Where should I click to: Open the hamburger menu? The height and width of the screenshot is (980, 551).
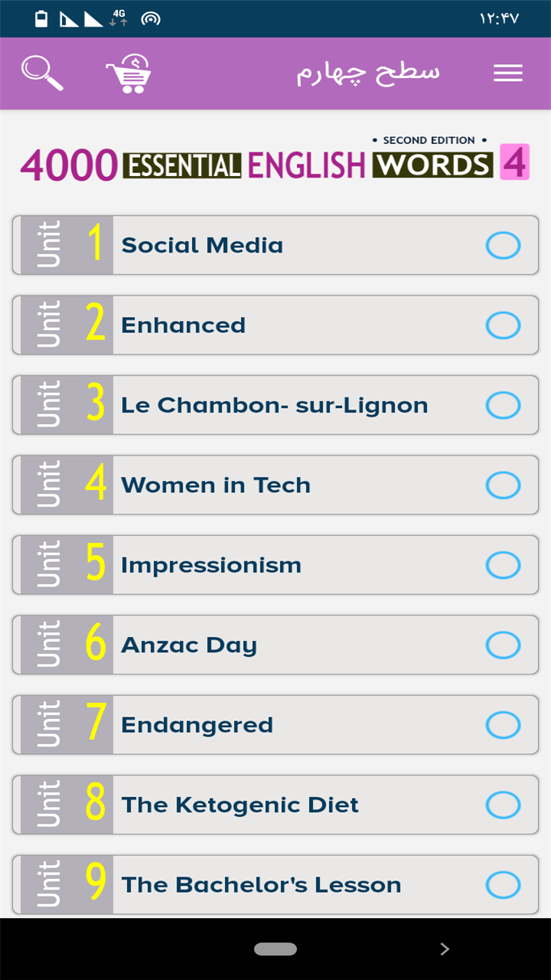(508, 73)
